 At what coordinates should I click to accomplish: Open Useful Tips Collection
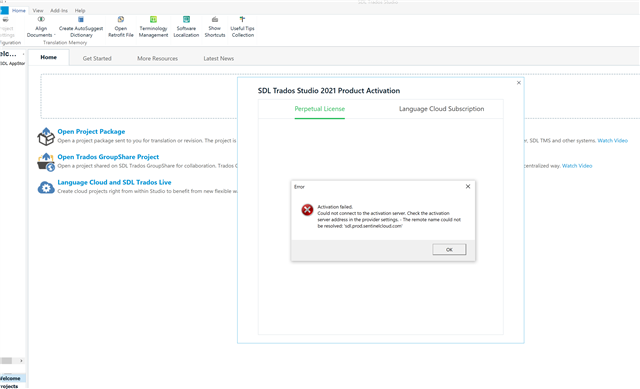pyautogui.click(x=242, y=27)
